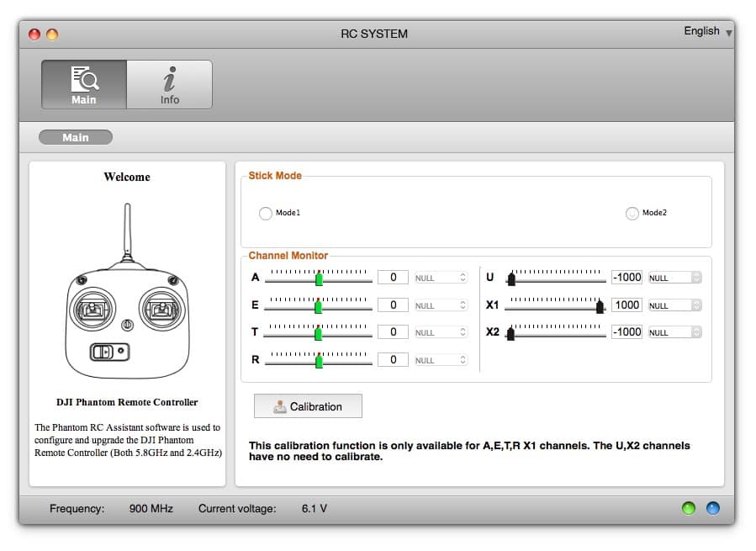Click the green status indicator light
756x551 pixels.
[689, 508]
